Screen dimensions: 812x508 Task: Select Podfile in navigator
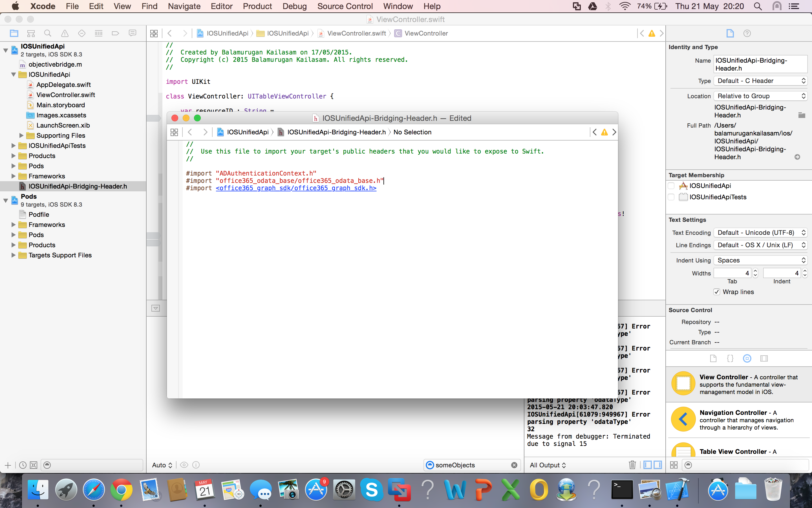click(x=39, y=214)
